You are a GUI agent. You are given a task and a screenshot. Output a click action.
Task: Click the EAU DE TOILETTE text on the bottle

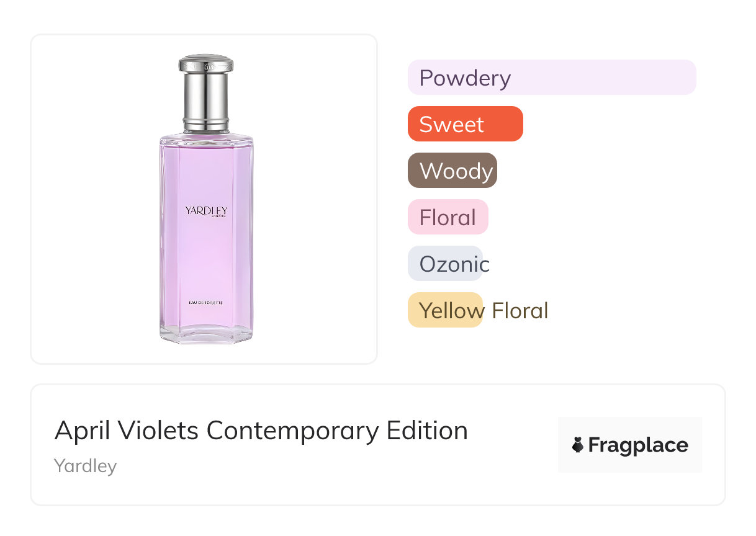point(206,302)
